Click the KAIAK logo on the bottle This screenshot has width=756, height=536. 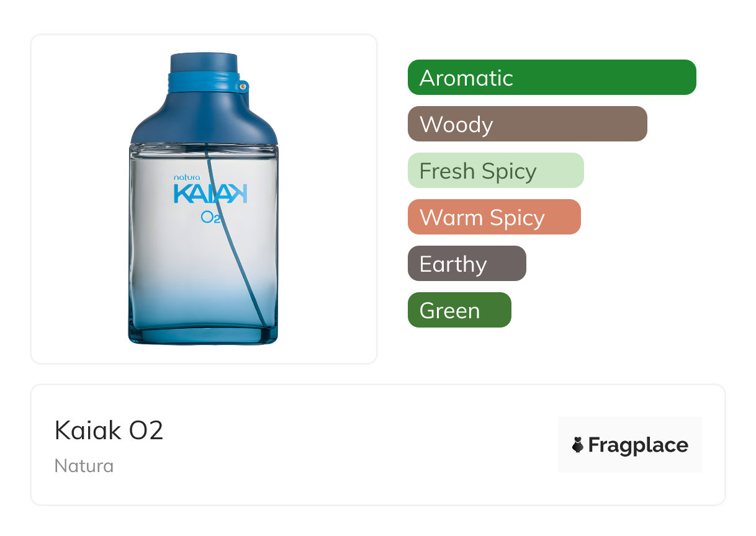tap(210, 194)
